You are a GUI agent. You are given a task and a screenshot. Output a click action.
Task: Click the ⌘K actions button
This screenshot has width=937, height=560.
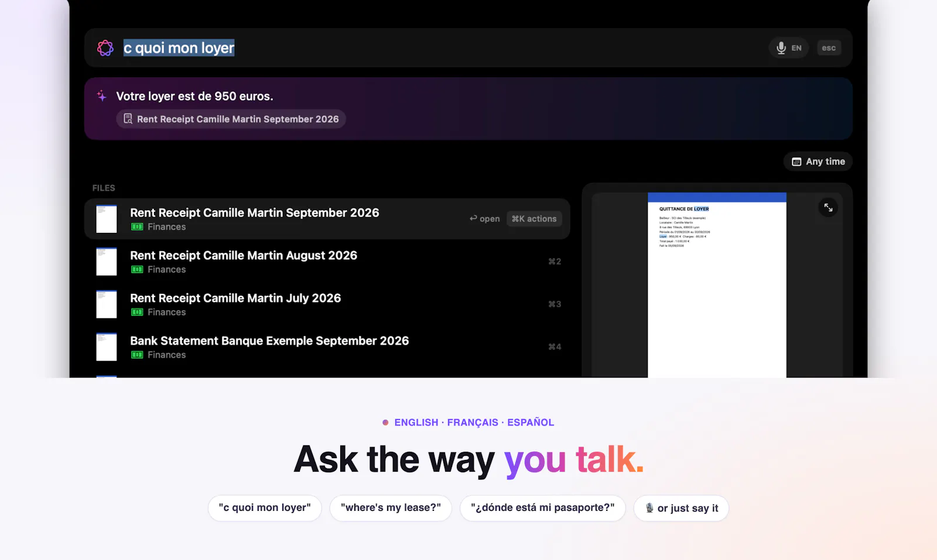tap(534, 219)
